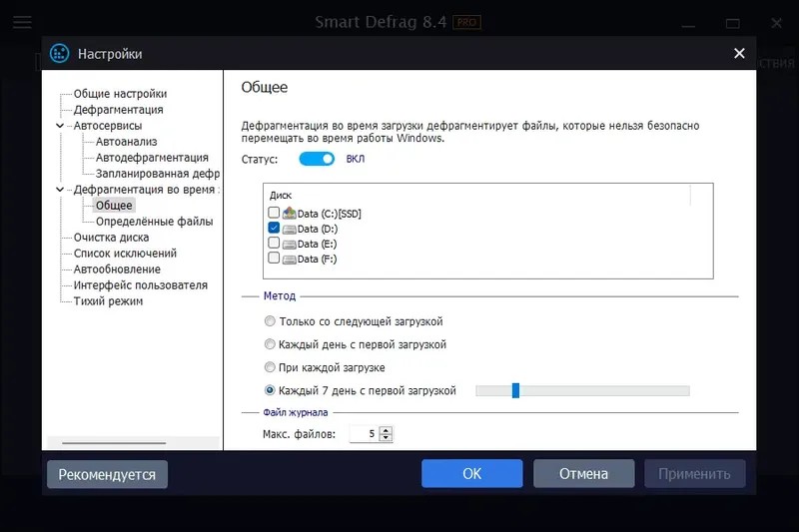
Task: Click the Макс. файлов number field
Action: [x=365, y=434]
